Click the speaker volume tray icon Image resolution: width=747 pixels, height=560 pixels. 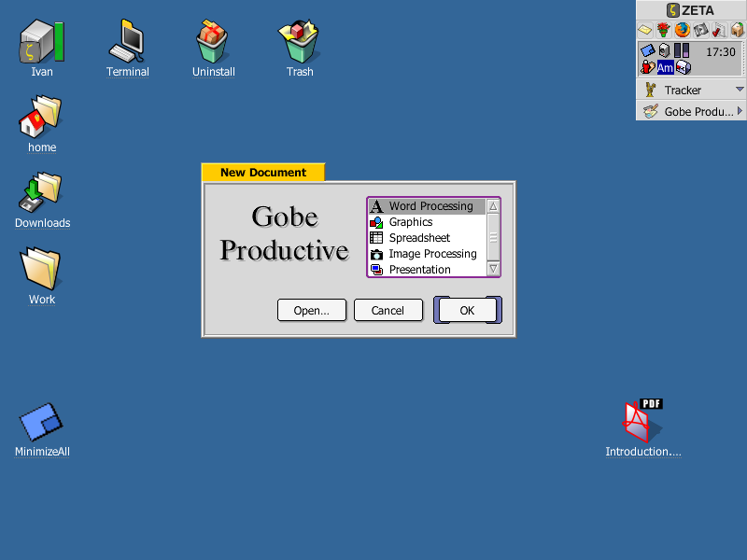(x=665, y=50)
